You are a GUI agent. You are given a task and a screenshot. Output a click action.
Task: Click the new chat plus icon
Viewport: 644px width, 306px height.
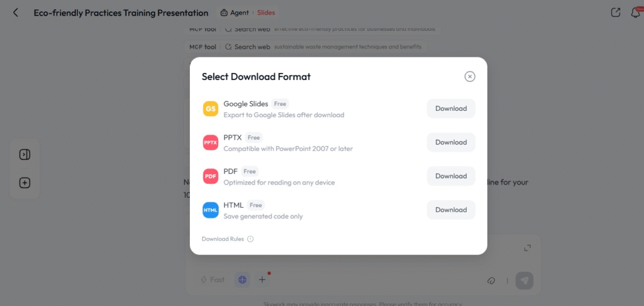[x=25, y=183]
